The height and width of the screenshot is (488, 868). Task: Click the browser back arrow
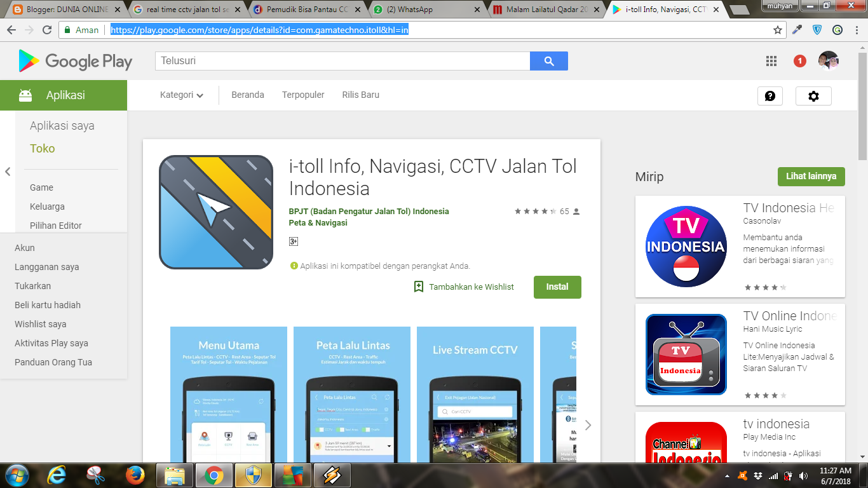(11, 30)
